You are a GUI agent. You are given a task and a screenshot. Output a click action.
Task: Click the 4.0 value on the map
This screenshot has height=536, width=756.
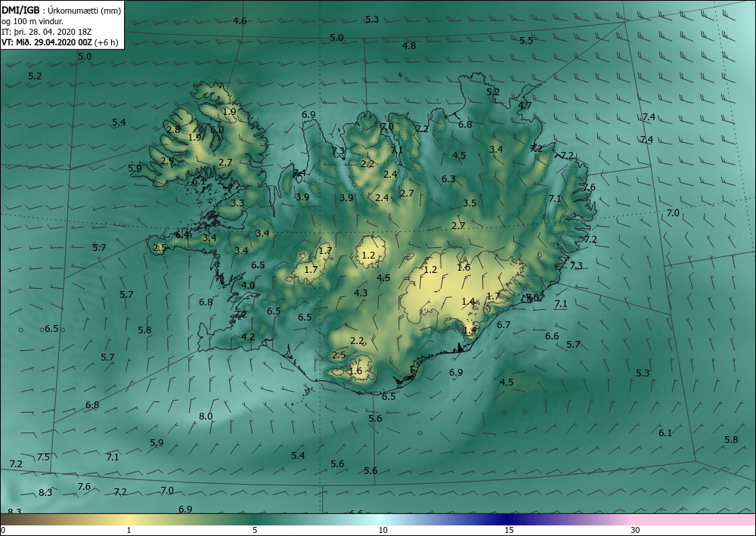248,285
